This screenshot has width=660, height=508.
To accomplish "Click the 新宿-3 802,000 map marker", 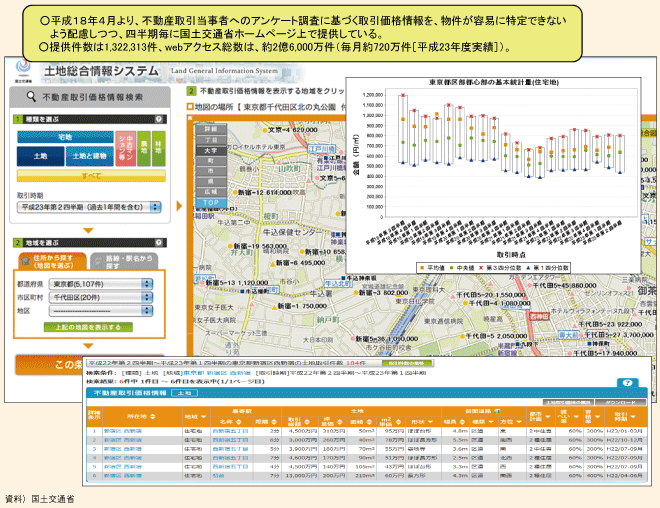I will [x=356, y=293].
